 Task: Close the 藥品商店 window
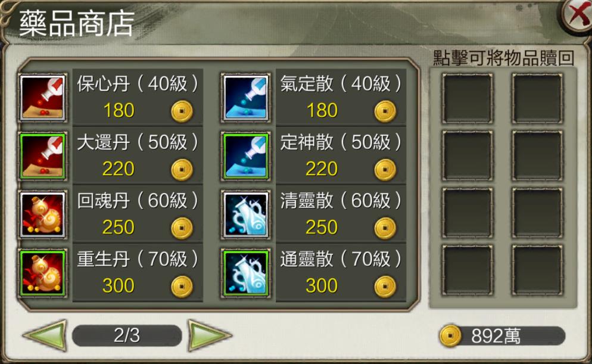tap(578, 15)
